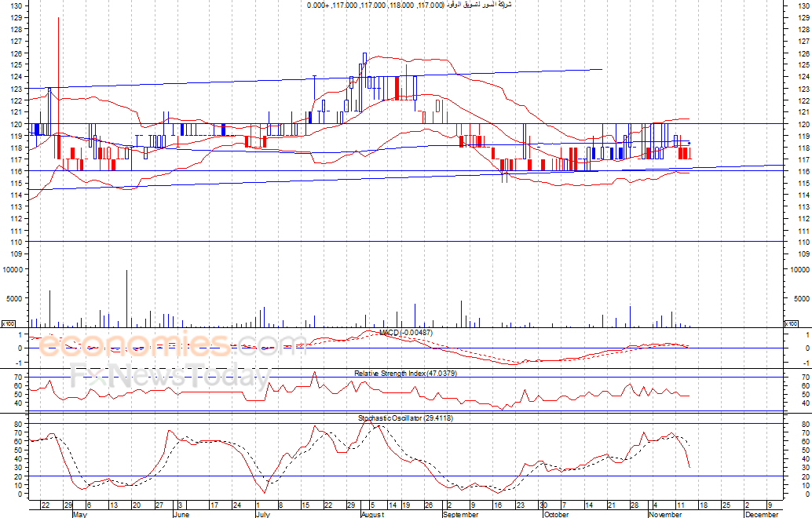Select August on the date axis
This screenshot has height=518, width=812.
pos(371,514)
